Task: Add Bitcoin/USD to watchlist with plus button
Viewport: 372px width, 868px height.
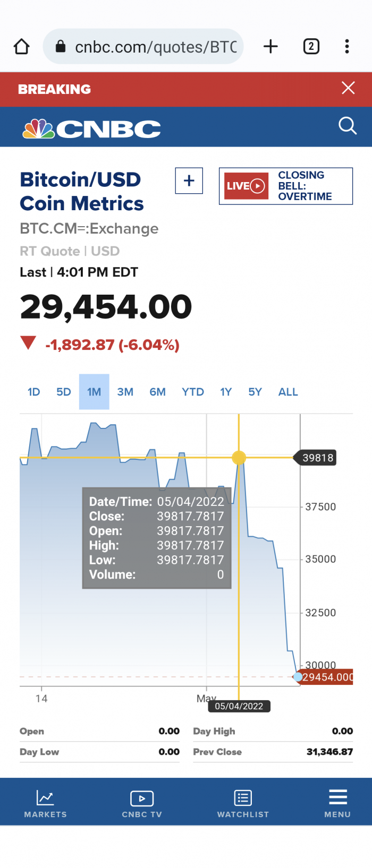Action: click(x=189, y=181)
